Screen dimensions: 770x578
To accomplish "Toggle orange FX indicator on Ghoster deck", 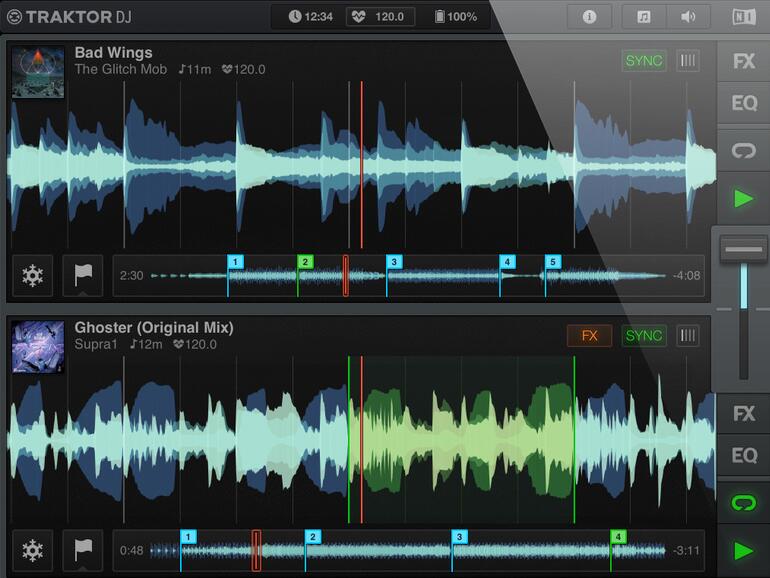I will pos(589,336).
